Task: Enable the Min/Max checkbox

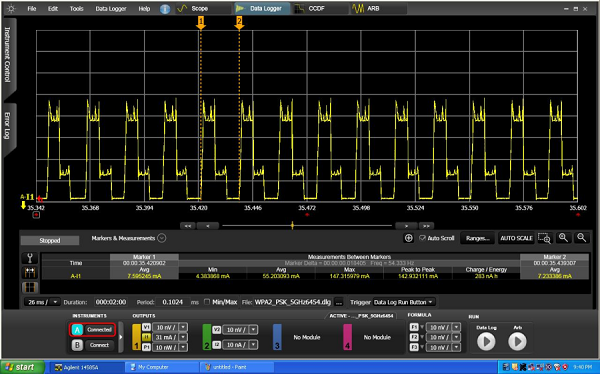Action: [207, 302]
